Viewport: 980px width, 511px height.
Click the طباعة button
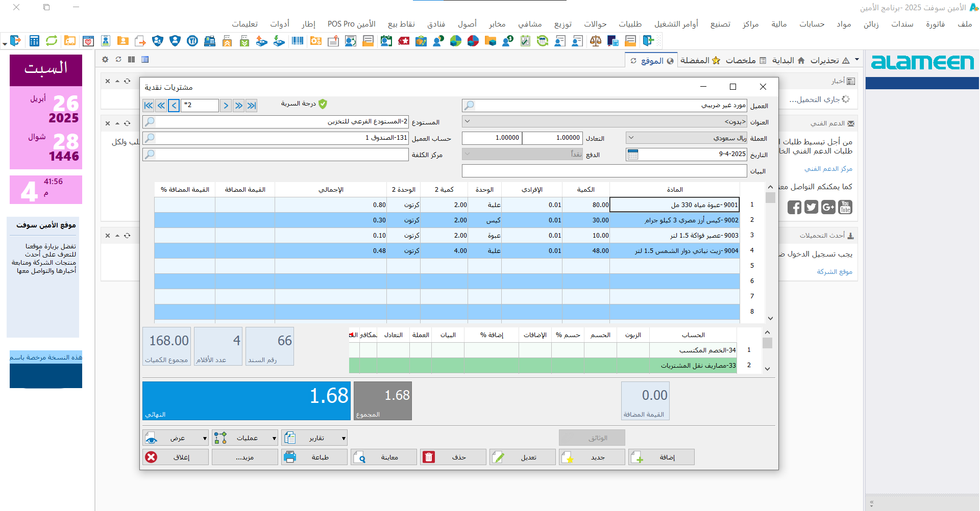click(314, 457)
